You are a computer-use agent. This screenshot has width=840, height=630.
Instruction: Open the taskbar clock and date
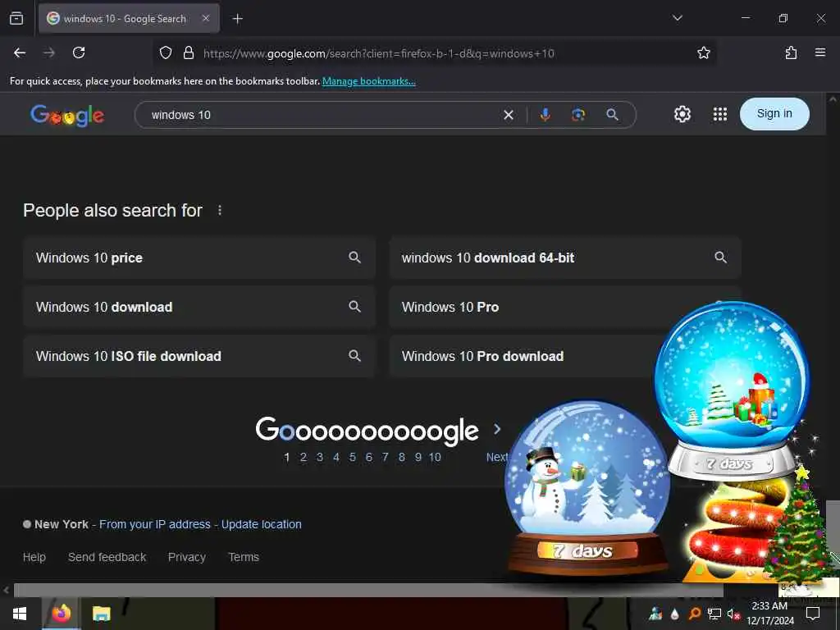coord(769,614)
